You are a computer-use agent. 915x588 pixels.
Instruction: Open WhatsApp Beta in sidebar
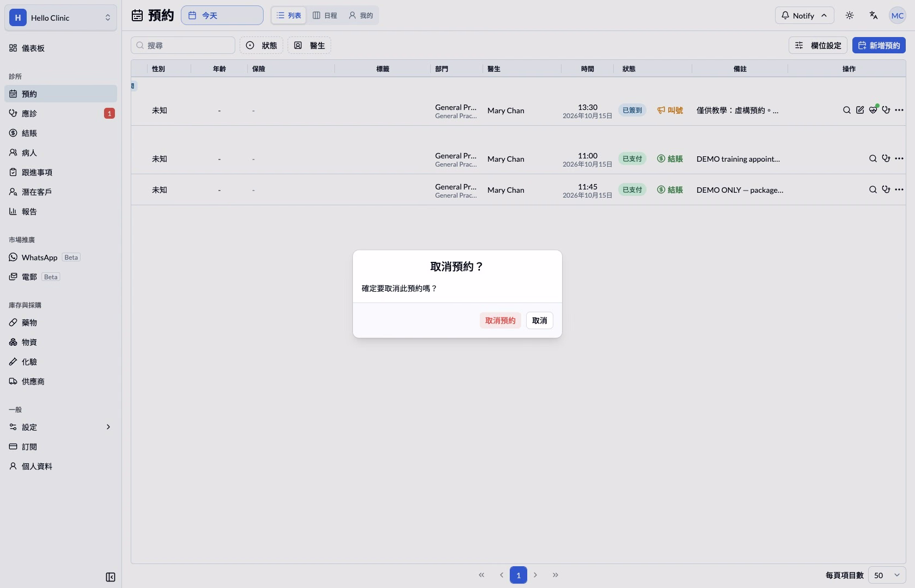tap(60, 257)
